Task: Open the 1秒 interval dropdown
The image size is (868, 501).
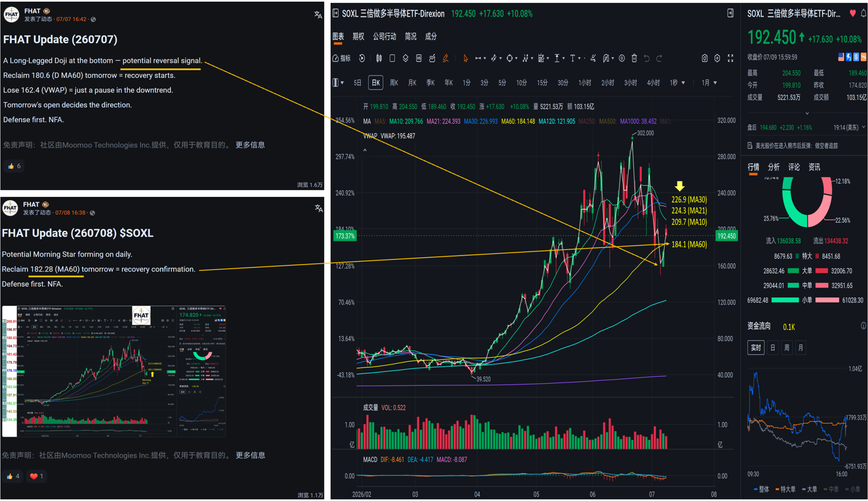Action: 678,83
